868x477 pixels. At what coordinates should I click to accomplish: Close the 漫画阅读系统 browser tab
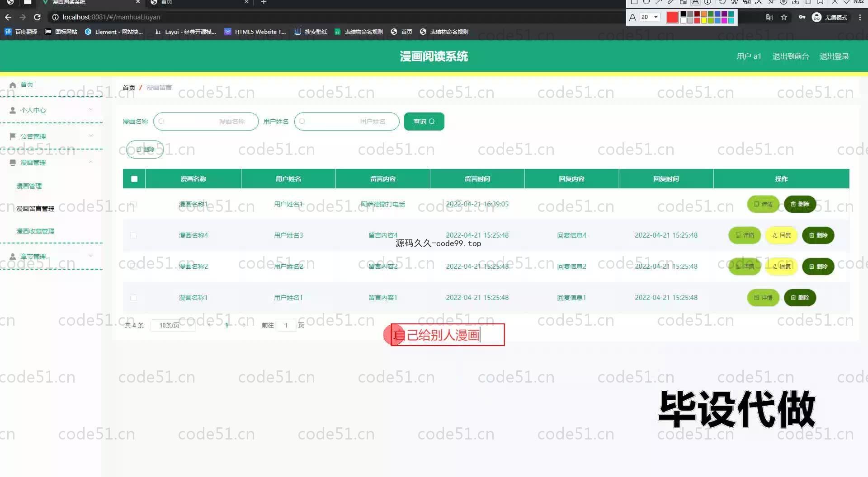[x=138, y=2]
